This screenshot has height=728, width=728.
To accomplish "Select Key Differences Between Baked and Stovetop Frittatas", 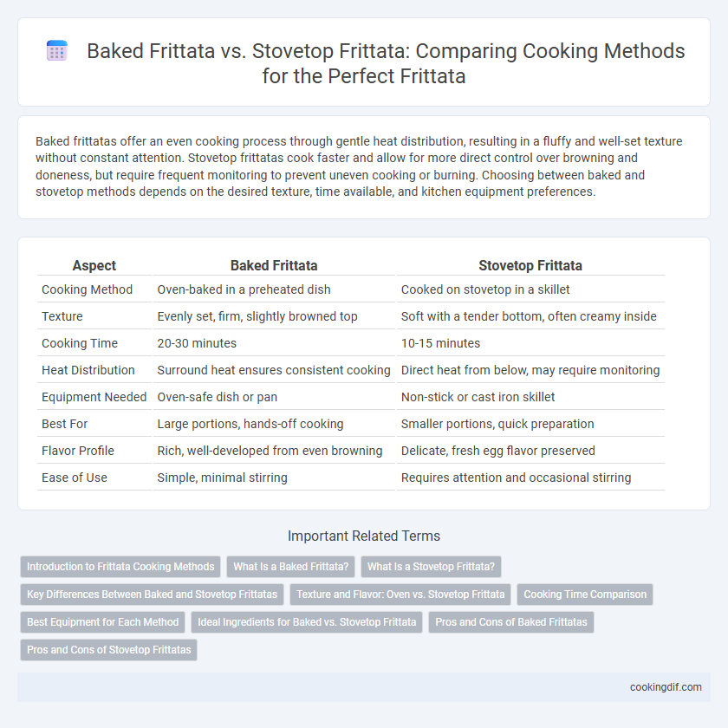I will coord(152,595).
